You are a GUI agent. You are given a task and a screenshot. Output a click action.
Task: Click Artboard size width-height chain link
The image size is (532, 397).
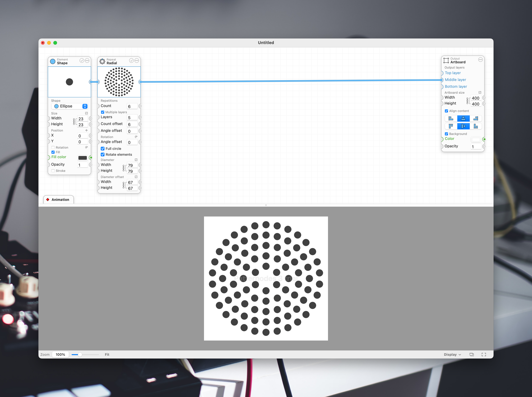pyautogui.click(x=467, y=101)
